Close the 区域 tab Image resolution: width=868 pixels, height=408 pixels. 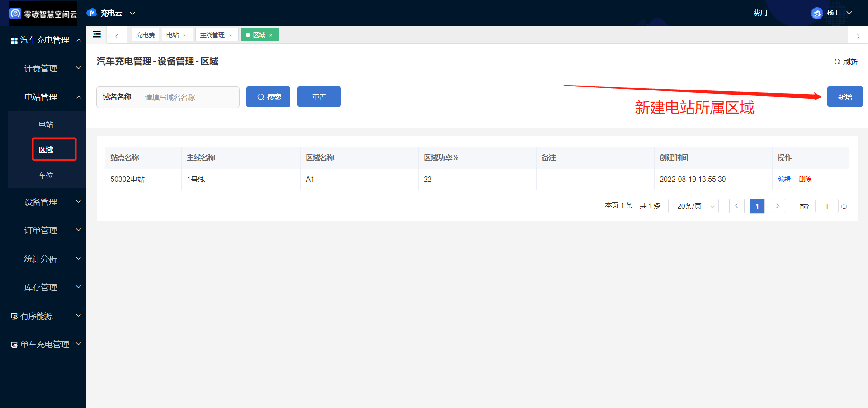(x=271, y=35)
